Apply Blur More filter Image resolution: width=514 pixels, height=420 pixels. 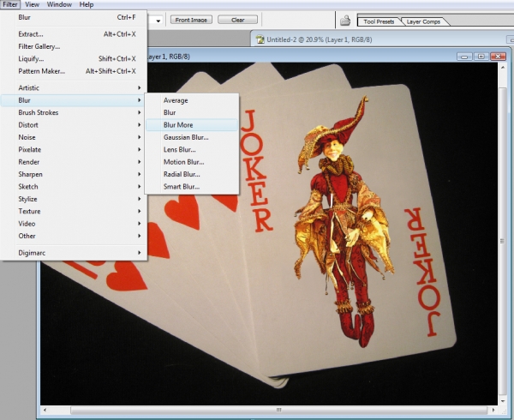coord(192,125)
